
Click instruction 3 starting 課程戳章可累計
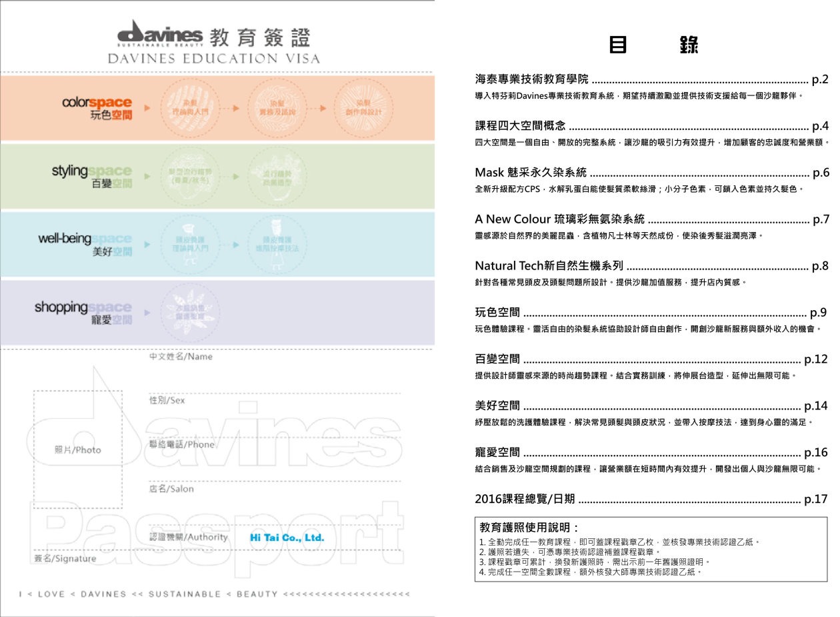pos(595,562)
